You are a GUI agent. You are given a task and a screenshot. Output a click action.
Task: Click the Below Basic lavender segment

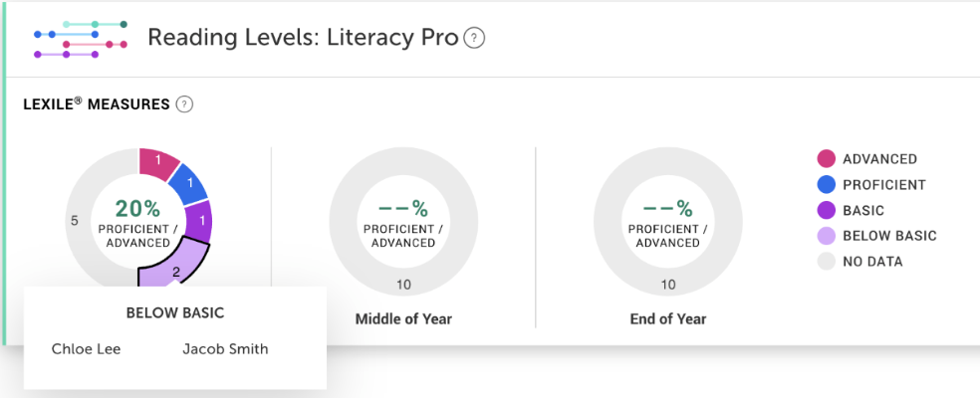click(x=175, y=268)
